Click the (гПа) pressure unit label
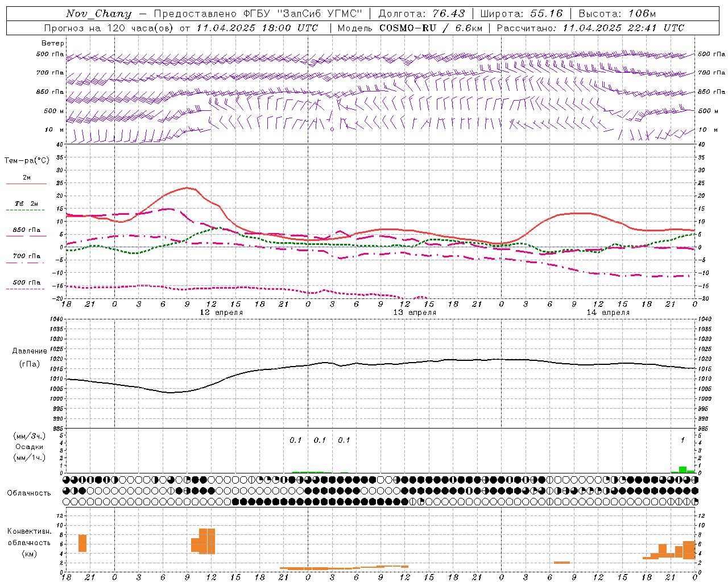 30,364
